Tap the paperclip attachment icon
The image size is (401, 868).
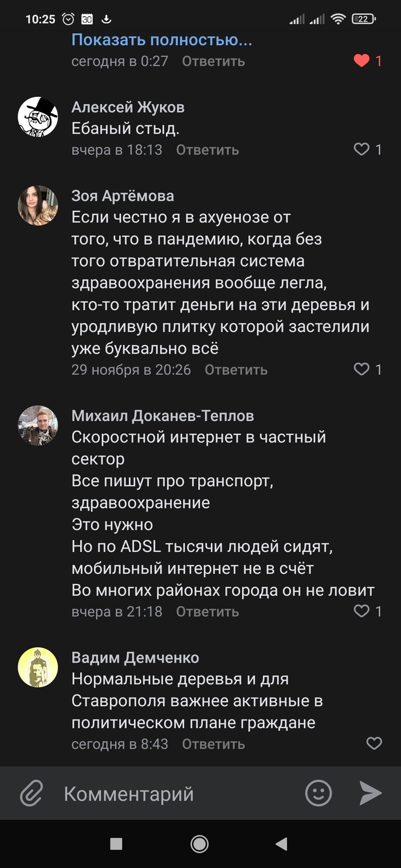pyautogui.click(x=32, y=794)
